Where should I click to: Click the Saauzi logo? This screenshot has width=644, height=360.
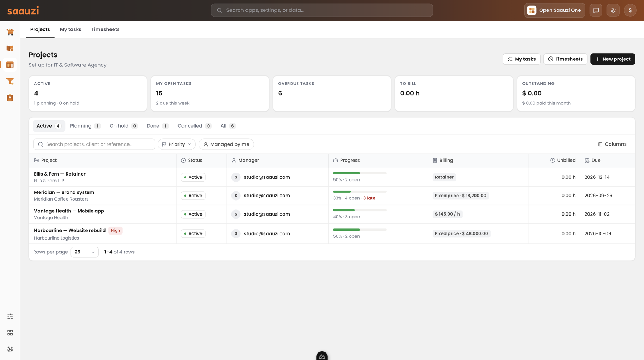coord(23,11)
